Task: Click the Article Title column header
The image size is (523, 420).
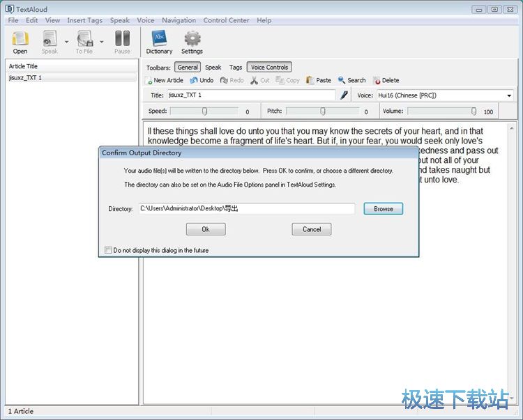Action: (x=72, y=66)
